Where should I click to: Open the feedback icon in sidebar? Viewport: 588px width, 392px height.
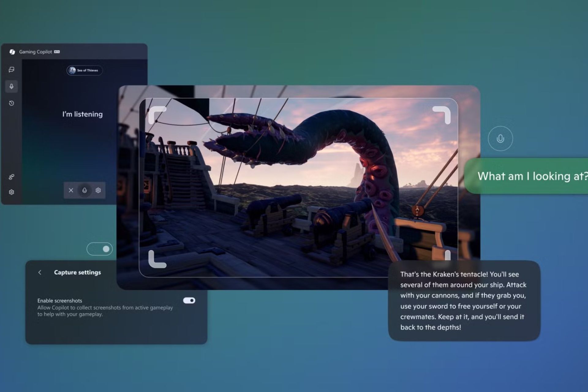tap(12, 177)
